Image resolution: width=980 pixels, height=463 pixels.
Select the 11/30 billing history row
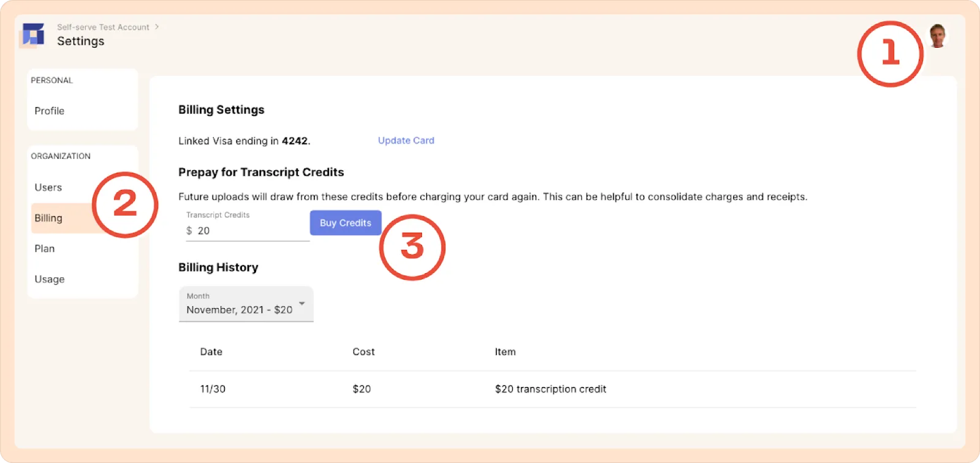552,390
